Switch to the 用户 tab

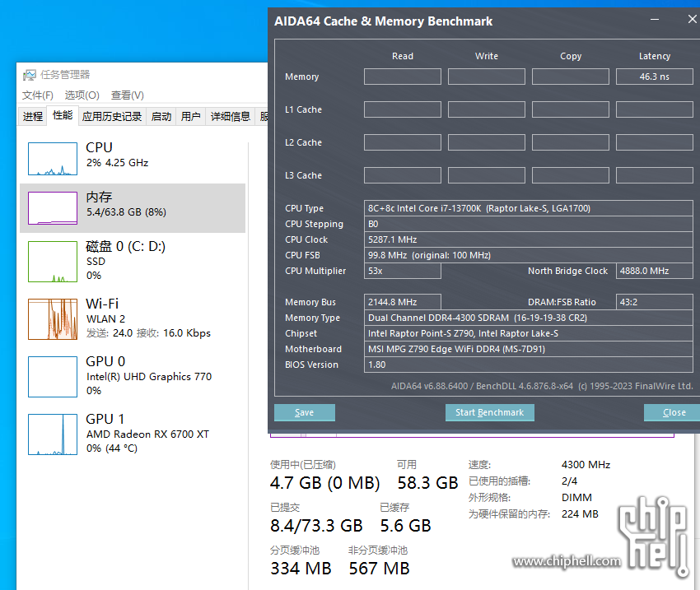pos(190,117)
